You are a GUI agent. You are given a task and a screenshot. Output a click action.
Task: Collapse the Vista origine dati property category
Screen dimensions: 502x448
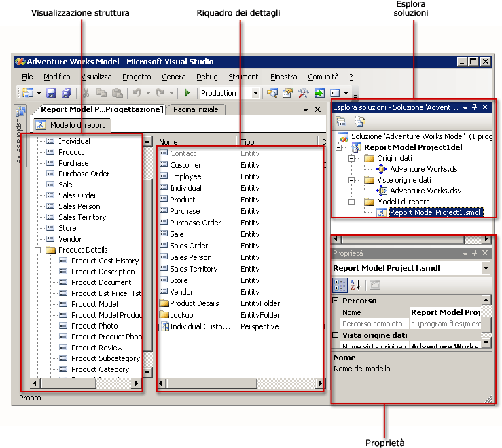point(335,335)
